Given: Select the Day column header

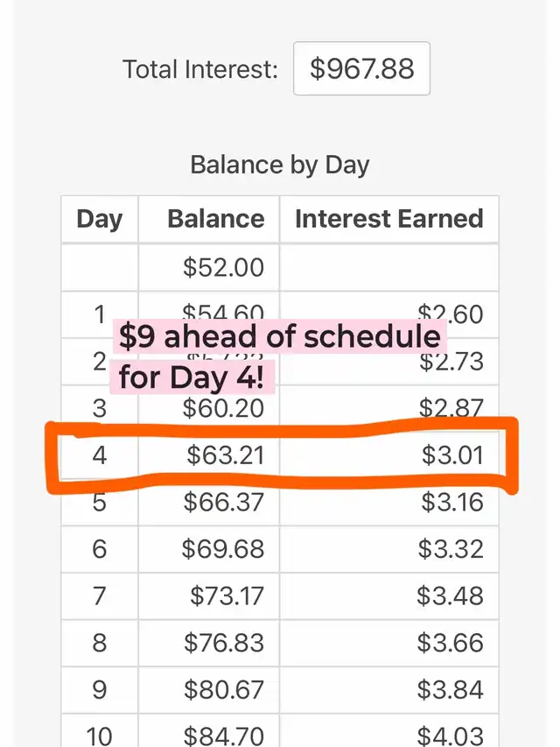Looking at the screenshot, I should click(x=100, y=219).
